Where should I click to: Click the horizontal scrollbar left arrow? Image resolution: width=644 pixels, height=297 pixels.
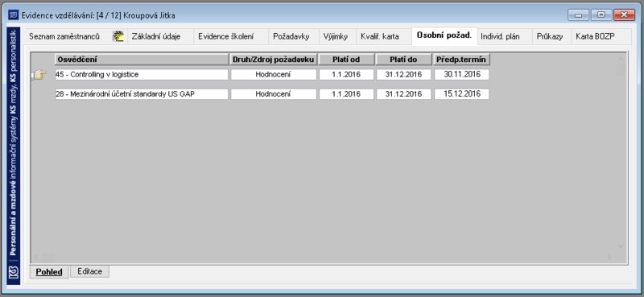click(x=36, y=258)
